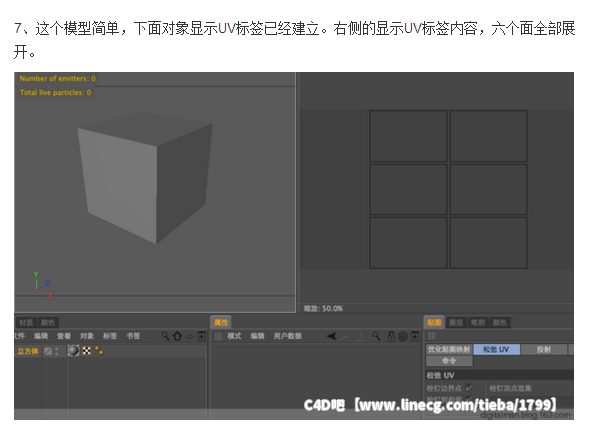This screenshot has height=424, width=590.
Task: Toggle the 栓钉边界点 checkbox
Action: pos(469,388)
